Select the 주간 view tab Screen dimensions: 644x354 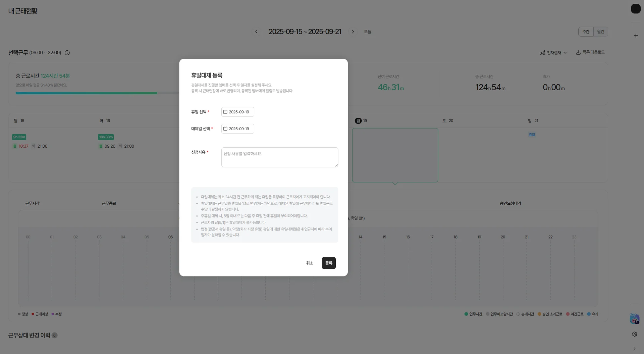(x=586, y=31)
